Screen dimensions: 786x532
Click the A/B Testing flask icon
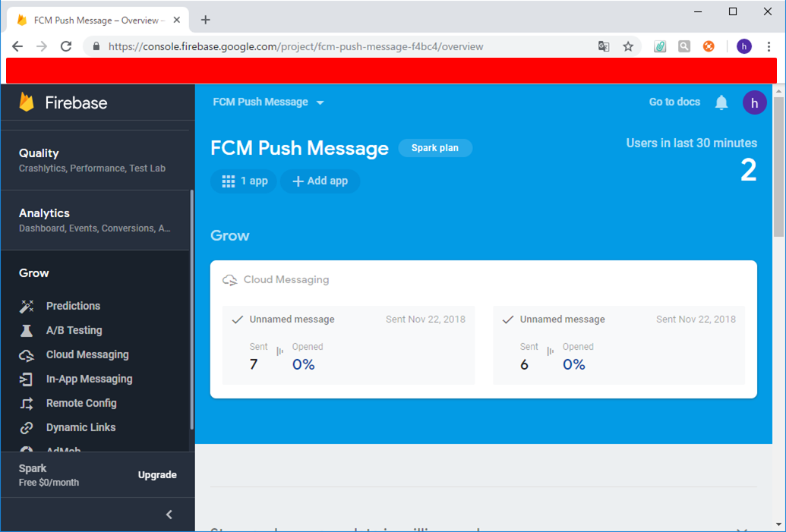point(27,331)
